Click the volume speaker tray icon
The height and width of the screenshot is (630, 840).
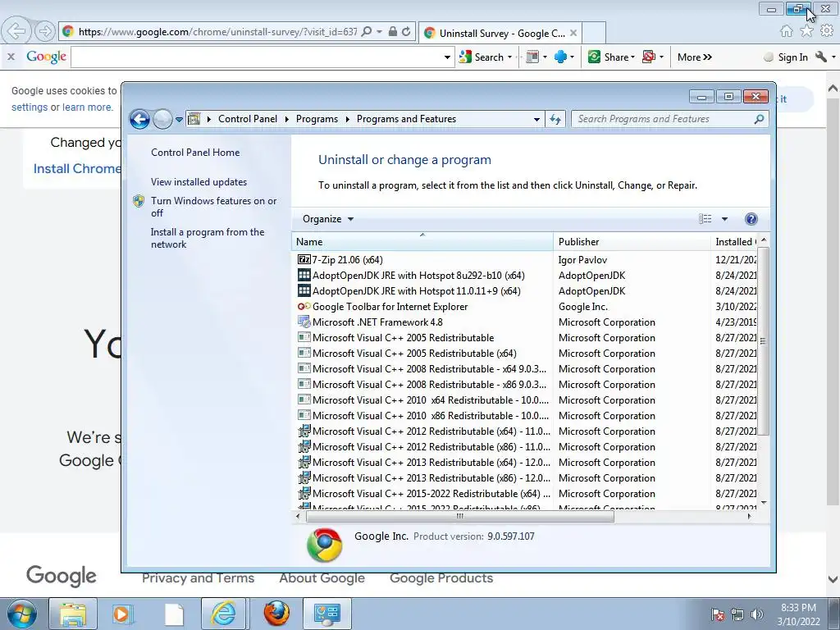757,614
